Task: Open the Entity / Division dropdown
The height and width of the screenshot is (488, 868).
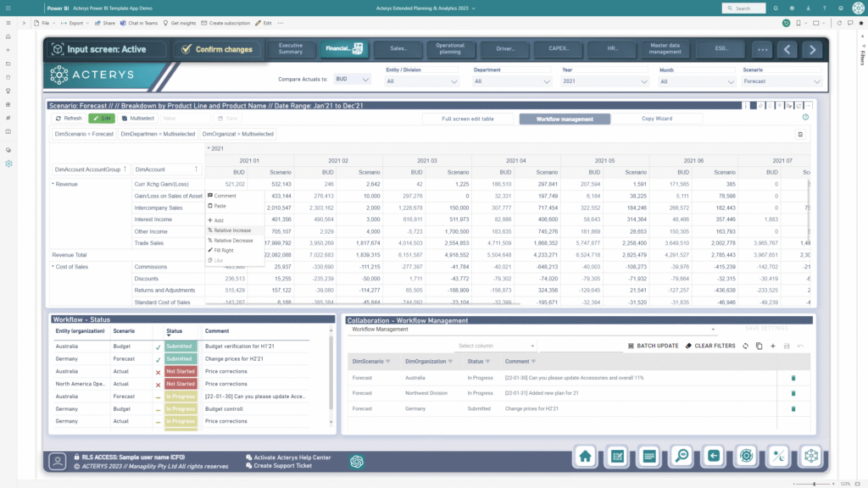Action: pyautogui.click(x=422, y=81)
